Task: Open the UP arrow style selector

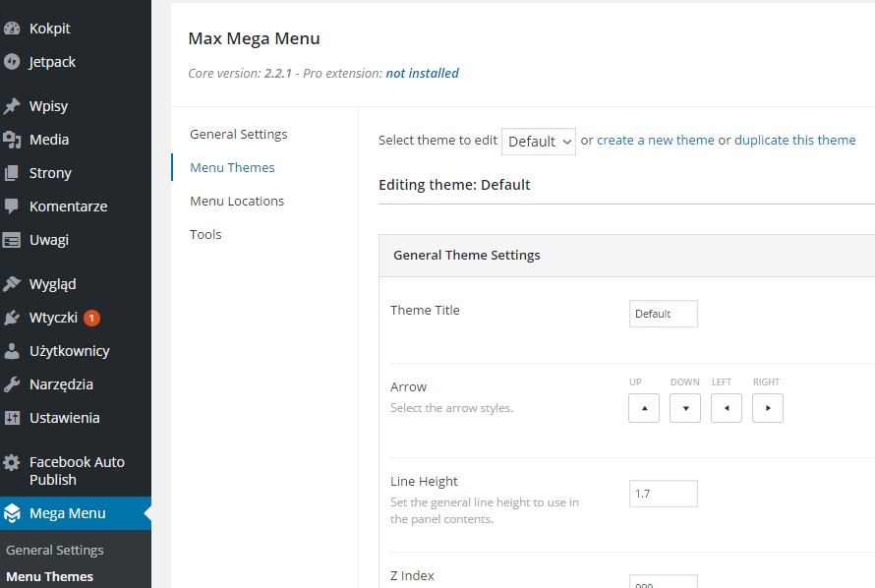Action: point(644,408)
